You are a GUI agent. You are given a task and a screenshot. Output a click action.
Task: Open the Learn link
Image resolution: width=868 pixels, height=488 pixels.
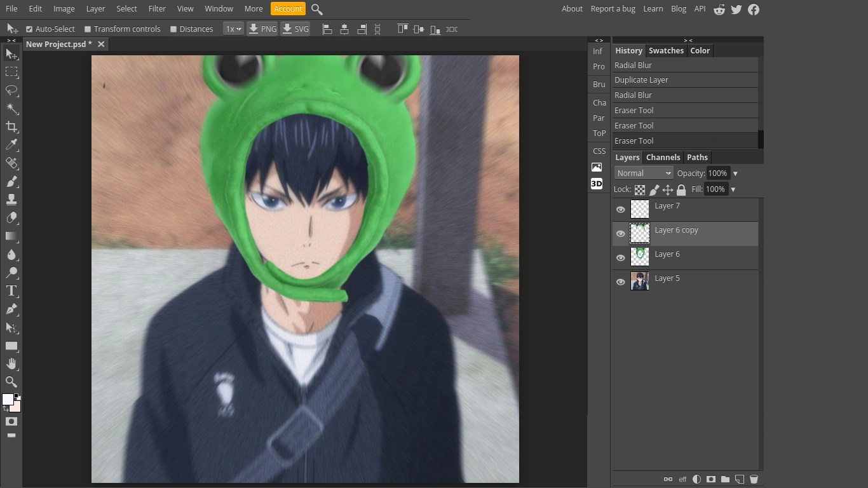[x=653, y=9]
